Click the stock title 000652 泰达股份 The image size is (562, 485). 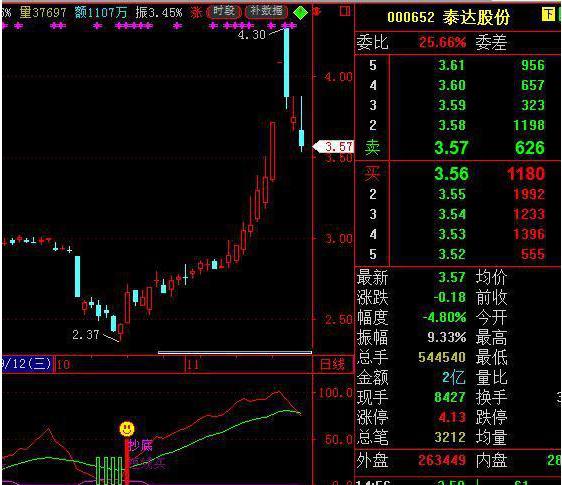pyautogui.click(x=448, y=17)
